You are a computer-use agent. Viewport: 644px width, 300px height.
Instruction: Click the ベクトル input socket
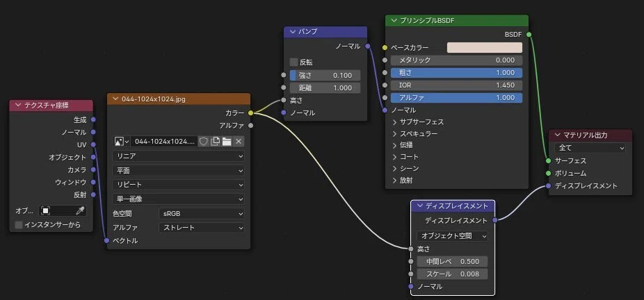107,240
